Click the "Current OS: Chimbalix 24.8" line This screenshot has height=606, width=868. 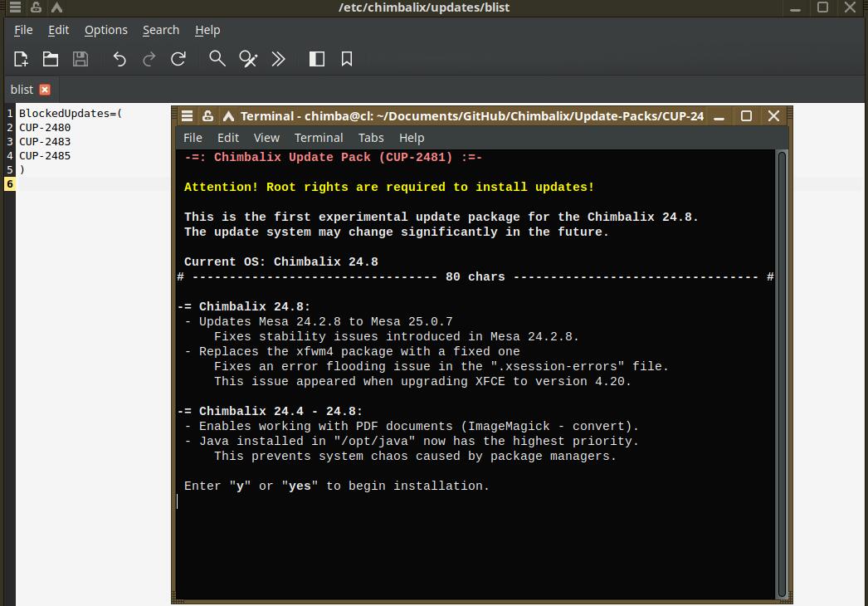[x=280, y=262]
